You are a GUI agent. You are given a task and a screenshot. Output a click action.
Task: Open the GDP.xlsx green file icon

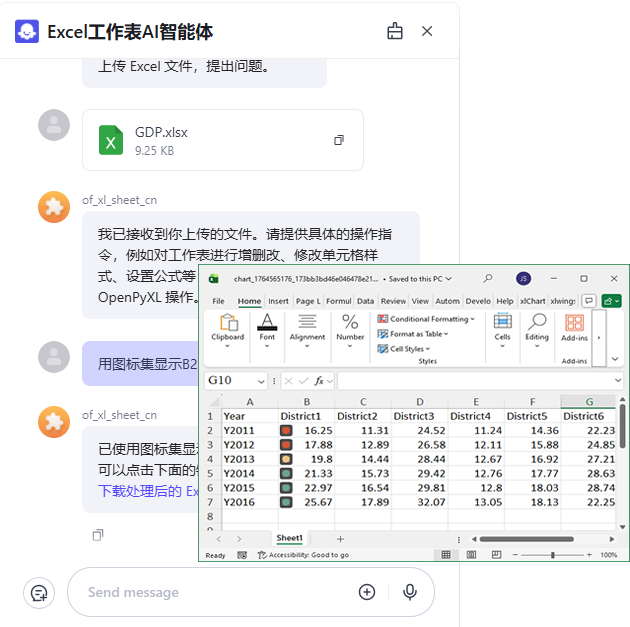coord(111,140)
